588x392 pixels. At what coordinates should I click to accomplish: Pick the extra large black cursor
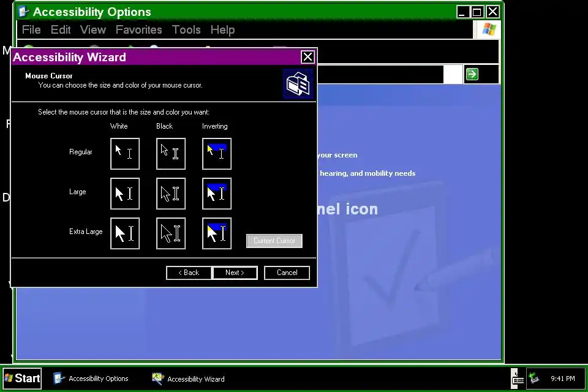coord(171,233)
